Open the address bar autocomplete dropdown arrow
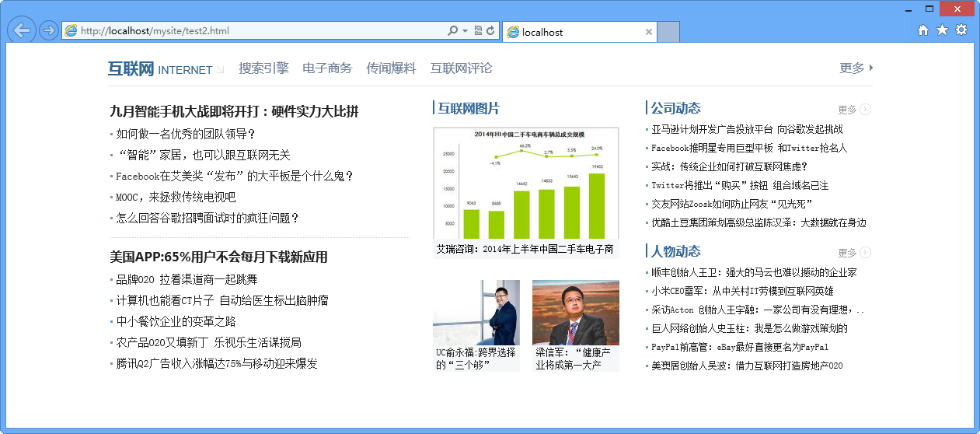The height and width of the screenshot is (434, 980). [465, 31]
